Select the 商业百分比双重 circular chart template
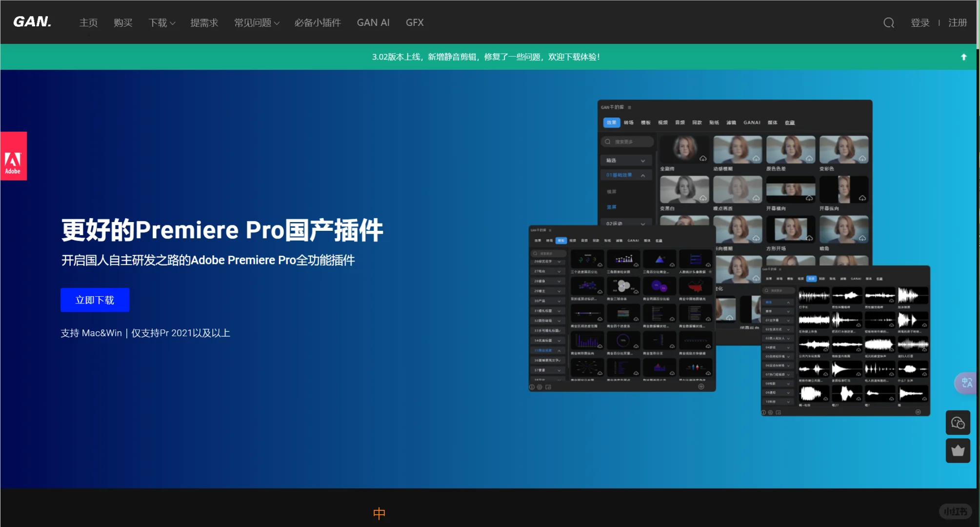Viewport: 980px width, 527px height. coord(623,341)
